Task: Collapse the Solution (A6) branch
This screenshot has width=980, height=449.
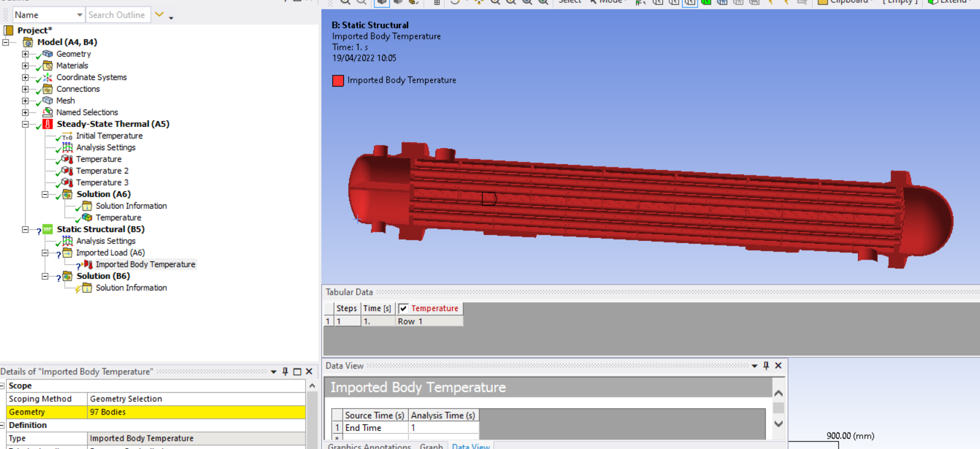Action: (45, 194)
